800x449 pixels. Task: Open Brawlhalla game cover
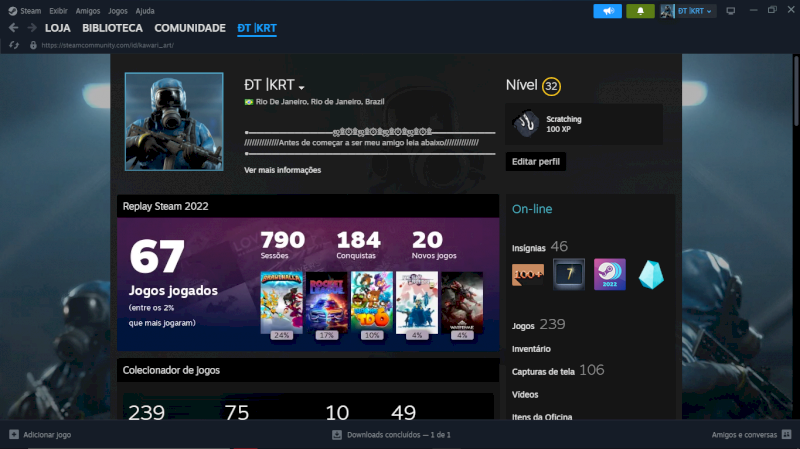click(x=282, y=303)
